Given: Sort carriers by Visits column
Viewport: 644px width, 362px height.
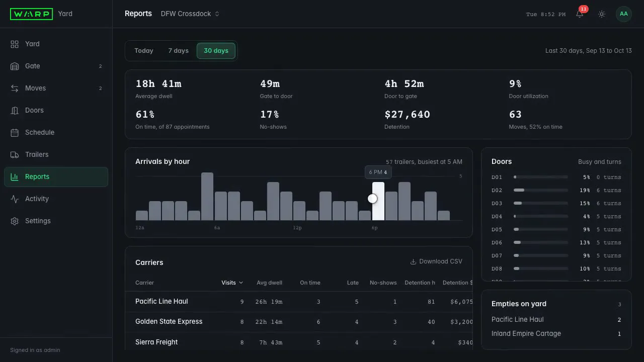Looking at the screenshot, I should click(232, 283).
